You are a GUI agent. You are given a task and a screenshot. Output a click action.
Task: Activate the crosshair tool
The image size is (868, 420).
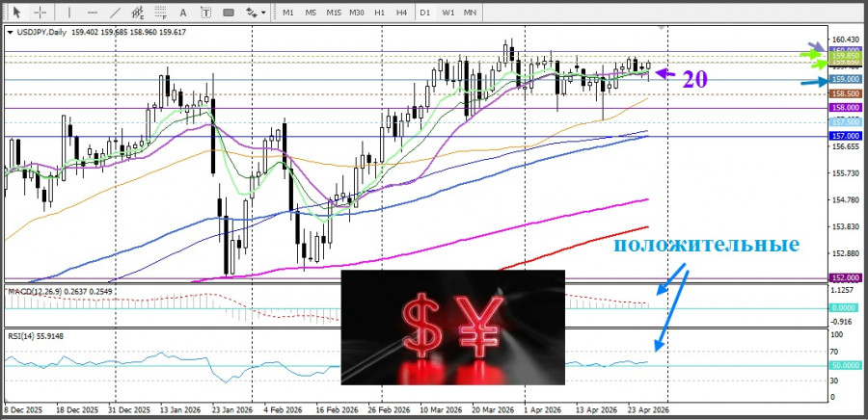click(40, 13)
